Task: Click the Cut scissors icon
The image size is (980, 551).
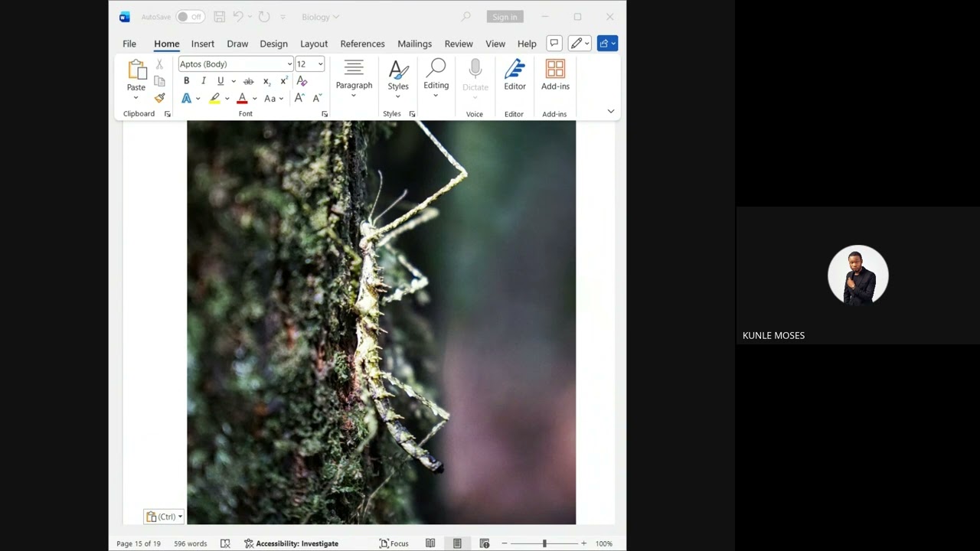Action: tap(159, 64)
